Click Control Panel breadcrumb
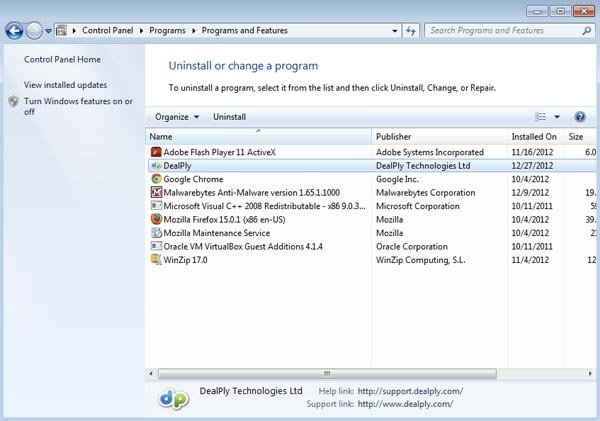The width and height of the screenshot is (600, 421). [x=108, y=30]
